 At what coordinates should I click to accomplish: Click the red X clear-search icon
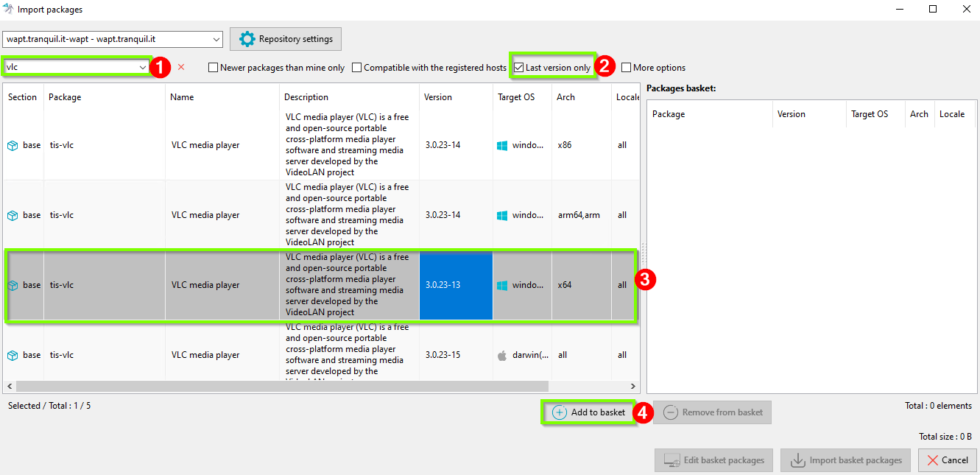[x=181, y=67]
